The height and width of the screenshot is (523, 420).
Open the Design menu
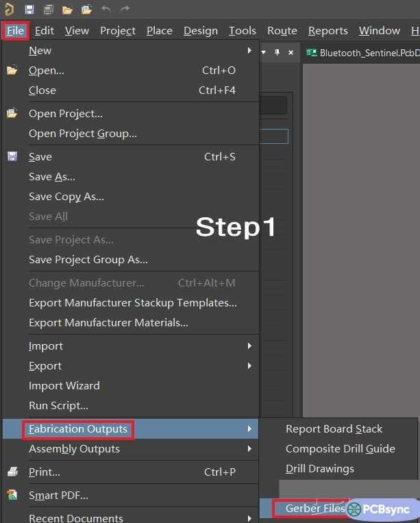coord(201,31)
